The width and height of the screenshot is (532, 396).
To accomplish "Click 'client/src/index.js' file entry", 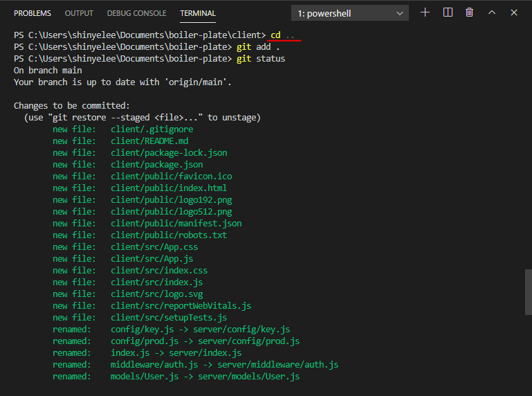I will click(x=157, y=282).
